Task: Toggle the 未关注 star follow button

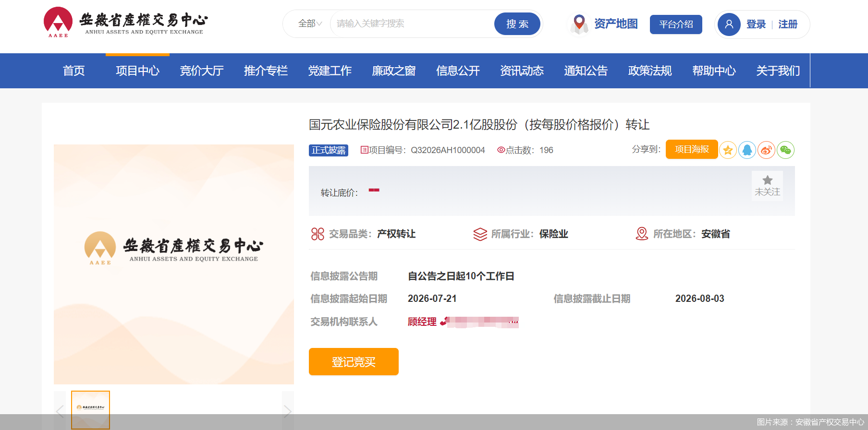Action: 767,186
